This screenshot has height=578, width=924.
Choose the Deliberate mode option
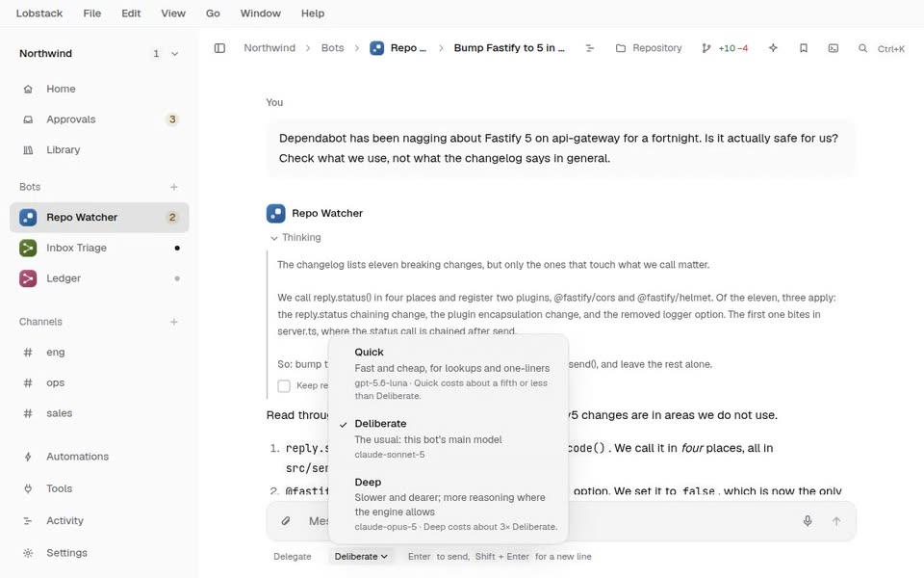pyautogui.click(x=448, y=438)
